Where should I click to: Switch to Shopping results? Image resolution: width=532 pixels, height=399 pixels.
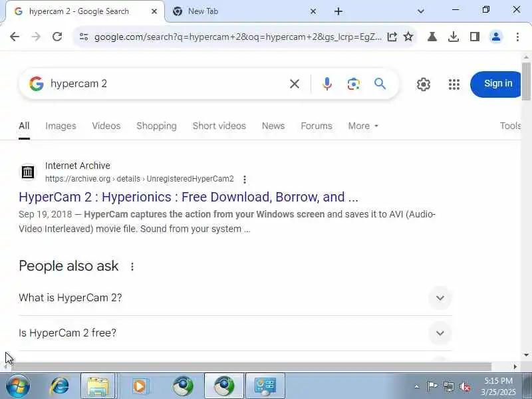pos(156,126)
